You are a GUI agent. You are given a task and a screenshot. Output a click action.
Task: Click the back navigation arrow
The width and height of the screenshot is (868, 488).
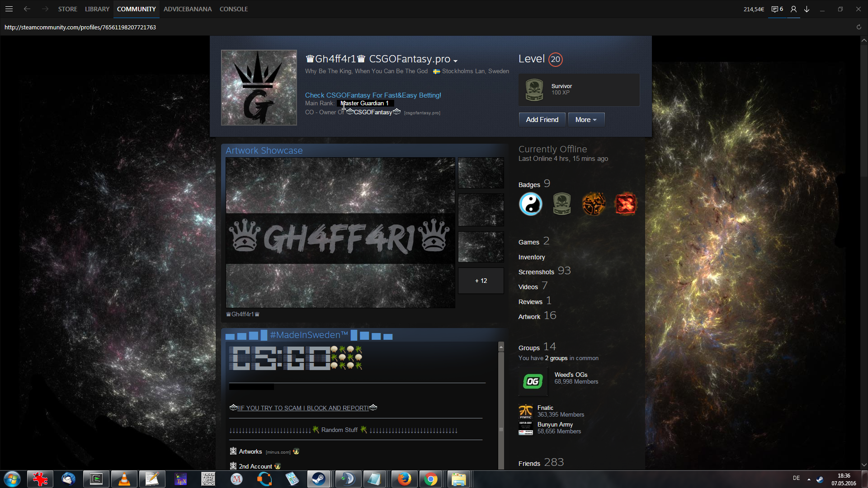[27, 9]
